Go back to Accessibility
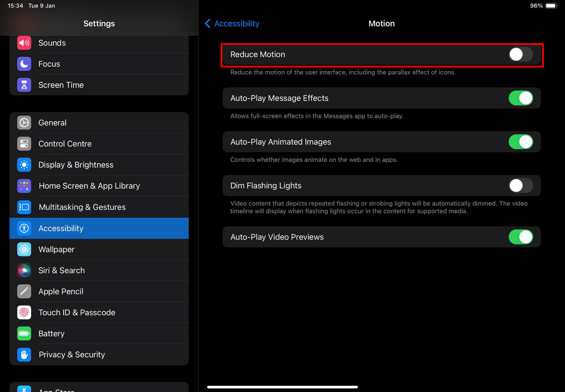Screen dimensions: 565x392 [x=231, y=23]
